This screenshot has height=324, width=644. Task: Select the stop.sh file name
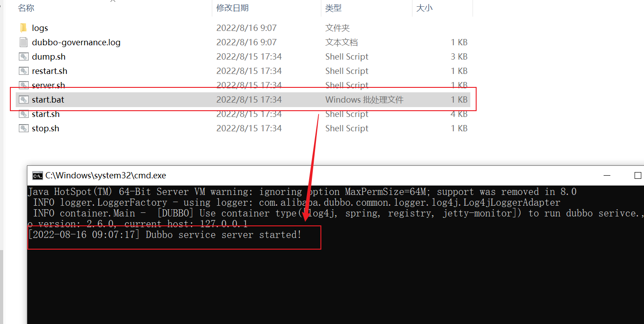tap(45, 128)
